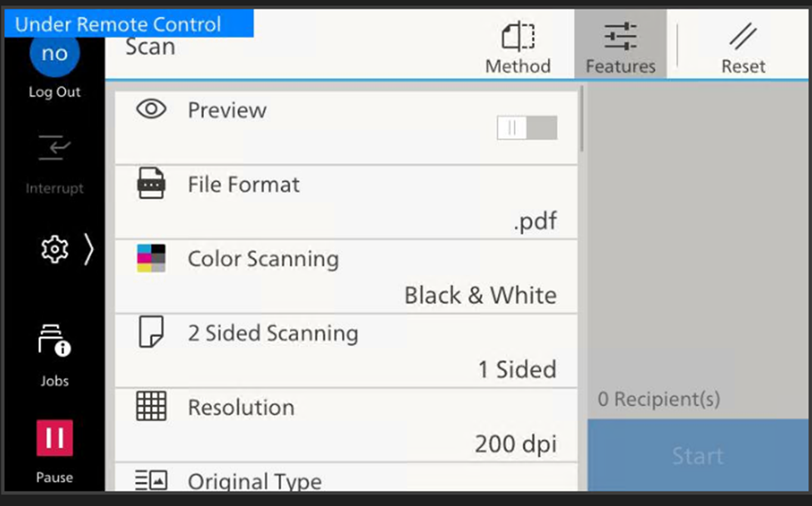Open the settings gear icon

point(55,249)
